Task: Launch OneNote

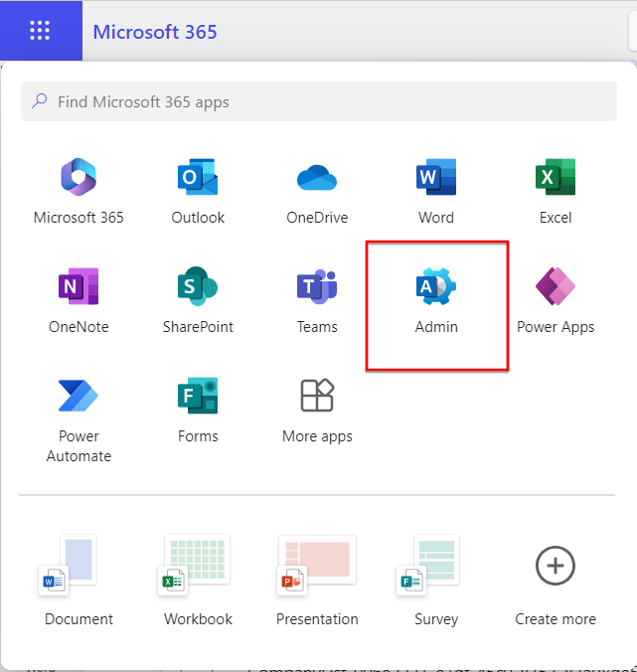Action: click(79, 301)
